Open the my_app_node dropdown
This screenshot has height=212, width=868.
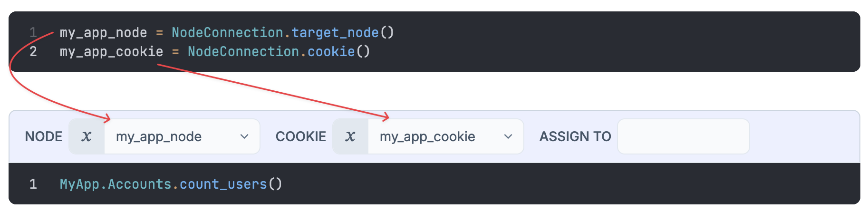pyautogui.click(x=171, y=137)
